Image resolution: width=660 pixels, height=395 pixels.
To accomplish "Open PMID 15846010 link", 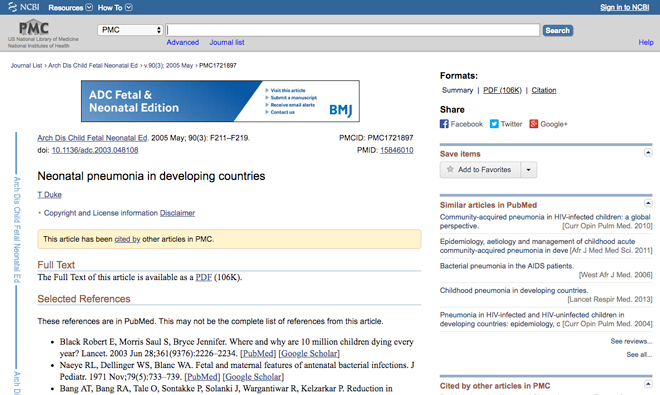I will coord(397,150).
